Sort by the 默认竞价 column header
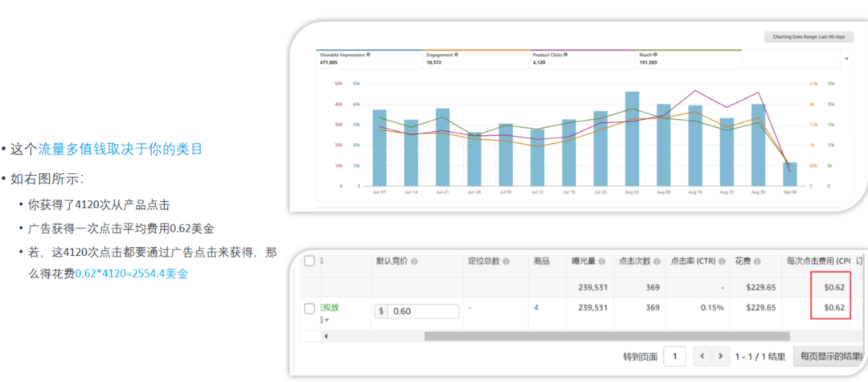Viewport: 868px width, 382px height. [392, 261]
